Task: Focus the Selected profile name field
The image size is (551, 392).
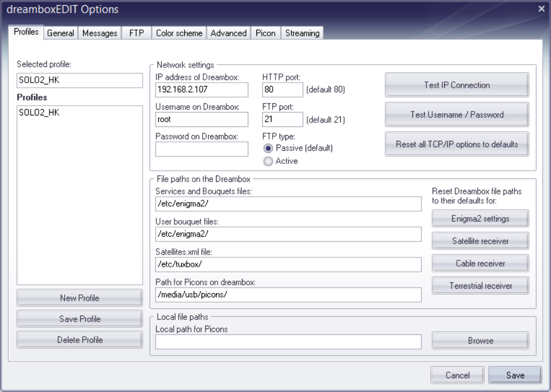Action: 80,80
